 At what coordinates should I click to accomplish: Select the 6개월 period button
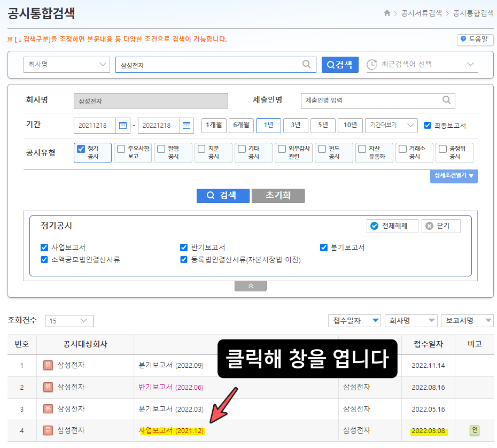tap(241, 125)
